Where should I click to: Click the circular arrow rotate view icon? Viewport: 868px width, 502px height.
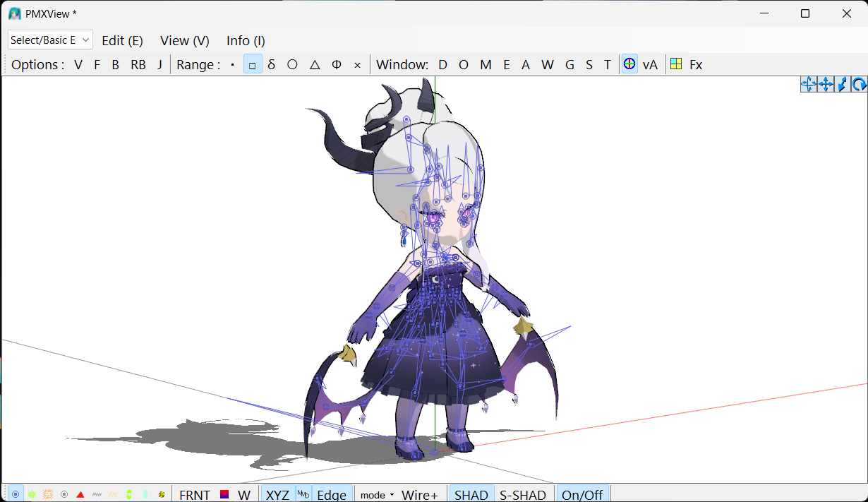859,85
